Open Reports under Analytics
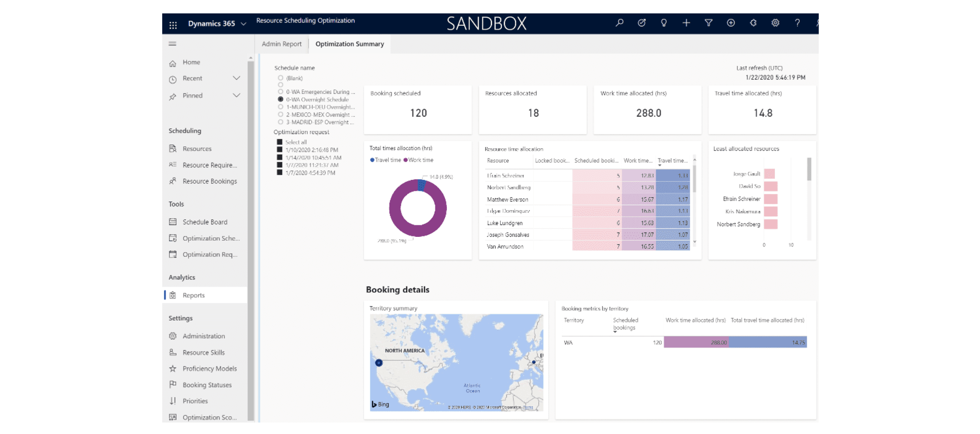The height and width of the screenshot is (434, 980). 205,295
